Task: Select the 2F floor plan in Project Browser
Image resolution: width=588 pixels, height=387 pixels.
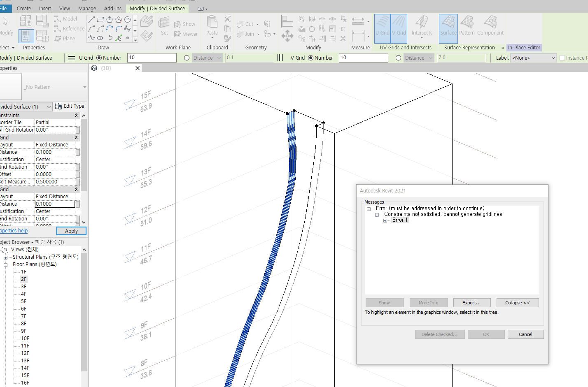Action: pyautogui.click(x=23, y=279)
